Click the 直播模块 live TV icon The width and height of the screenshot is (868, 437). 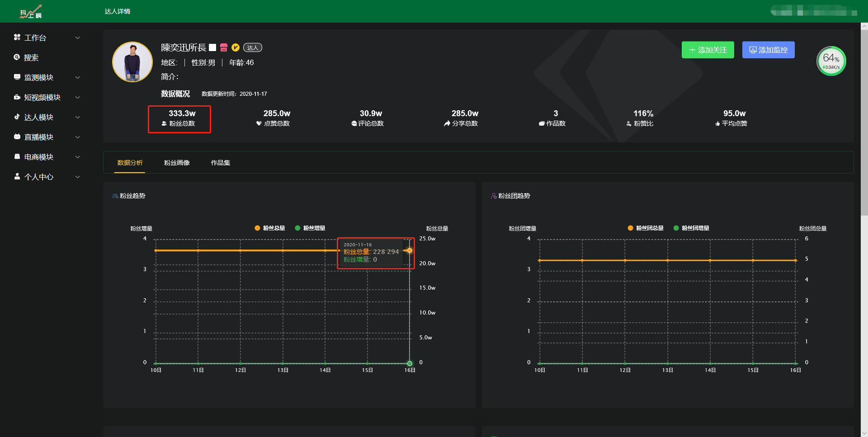tap(17, 136)
